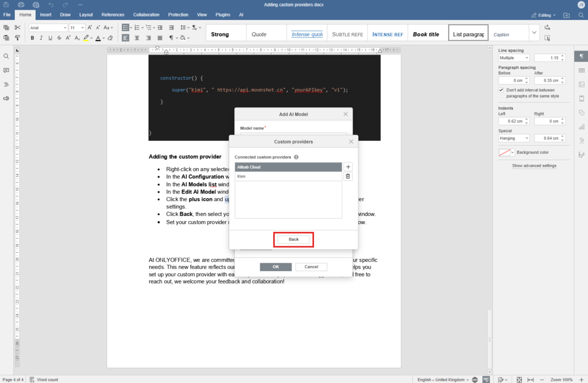Open the font name dropdown showing Arial

tap(48, 27)
